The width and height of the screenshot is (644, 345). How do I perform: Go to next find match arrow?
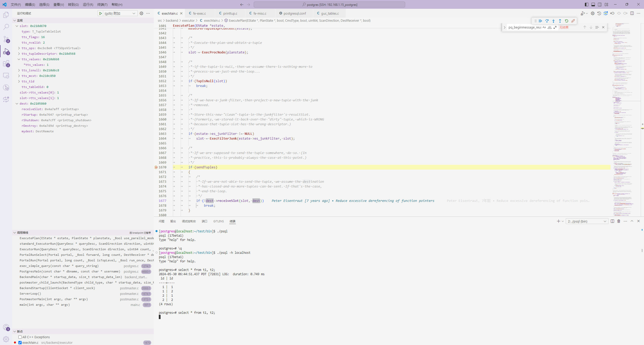tap(591, 27)
